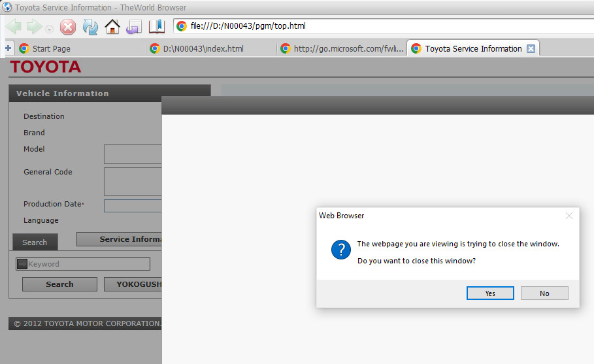594x364 pixels.
Task: Click the Production Date field
Action: click(133, 206)
